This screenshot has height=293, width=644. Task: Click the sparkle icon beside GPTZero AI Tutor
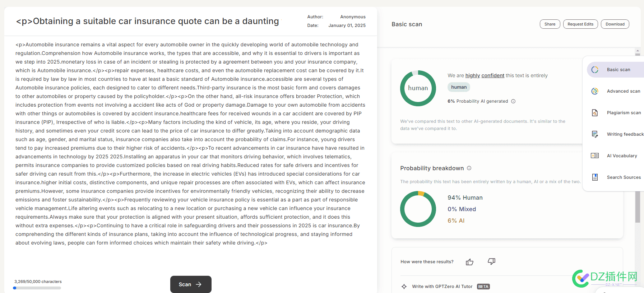tap(404, 287)
